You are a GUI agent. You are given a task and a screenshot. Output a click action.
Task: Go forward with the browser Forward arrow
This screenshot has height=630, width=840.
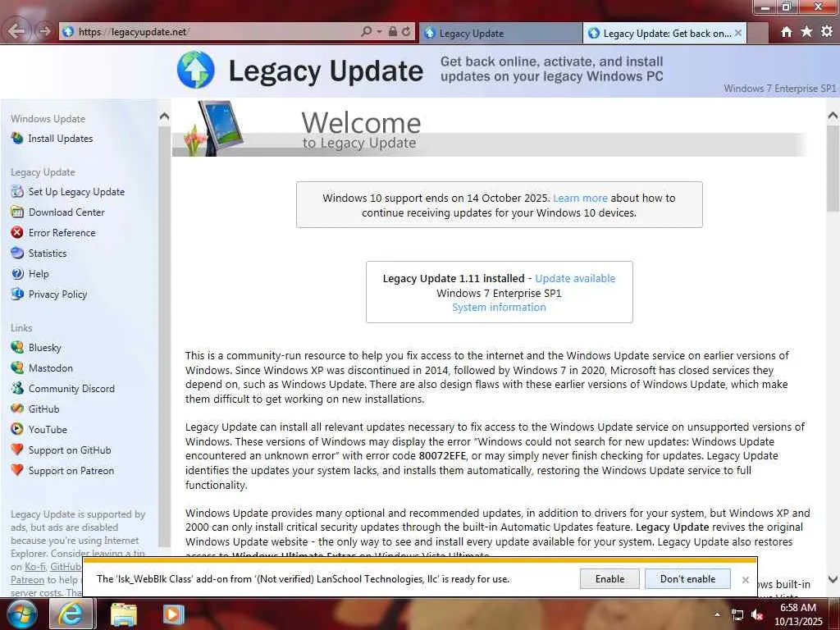tap(45, 31)
